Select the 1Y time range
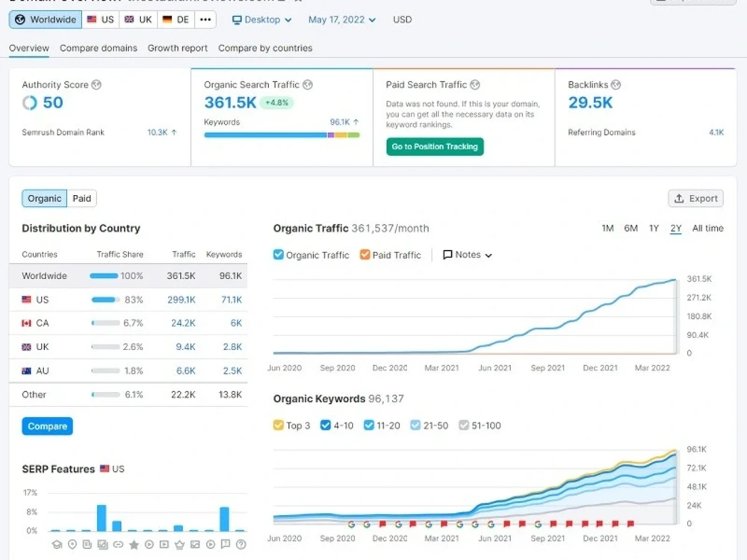The height and width of the screenshot is (560, 747). pyautogui.click(x=654, y=228)
